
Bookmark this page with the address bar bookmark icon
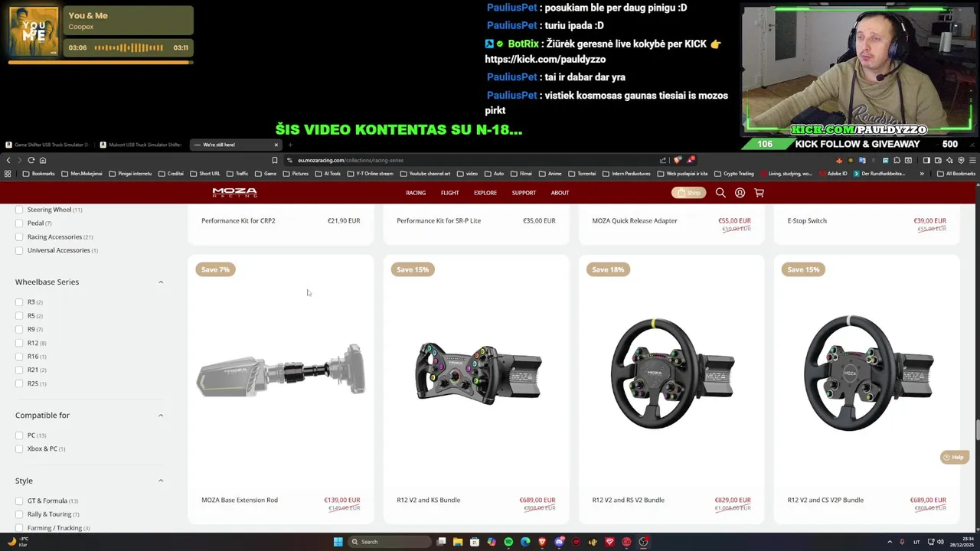click(x=274, y=160)
